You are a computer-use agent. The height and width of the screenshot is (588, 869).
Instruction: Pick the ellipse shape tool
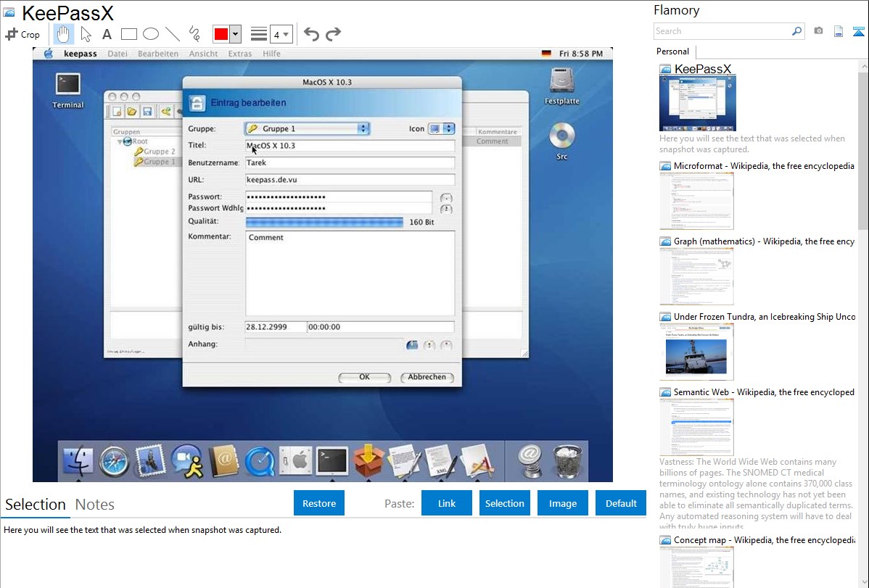[151, 34]
